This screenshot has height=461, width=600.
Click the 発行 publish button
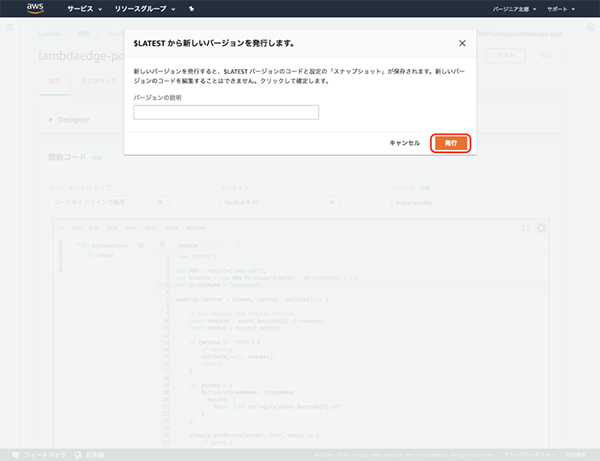pos(450,144)
